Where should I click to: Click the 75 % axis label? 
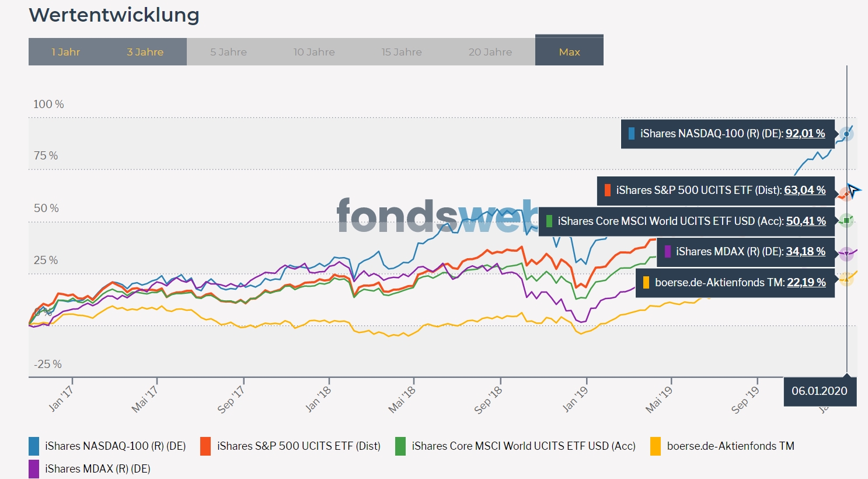point(46,155)
